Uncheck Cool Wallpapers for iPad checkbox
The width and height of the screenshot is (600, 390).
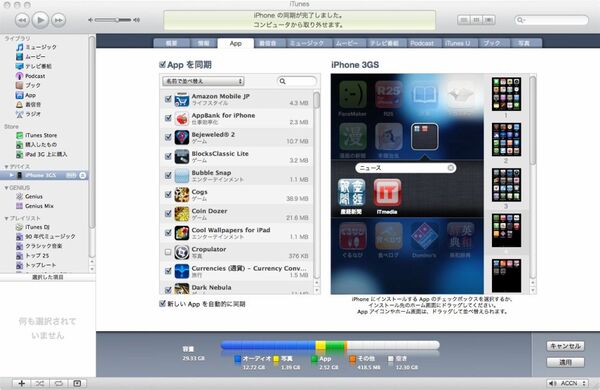(168, 233)
